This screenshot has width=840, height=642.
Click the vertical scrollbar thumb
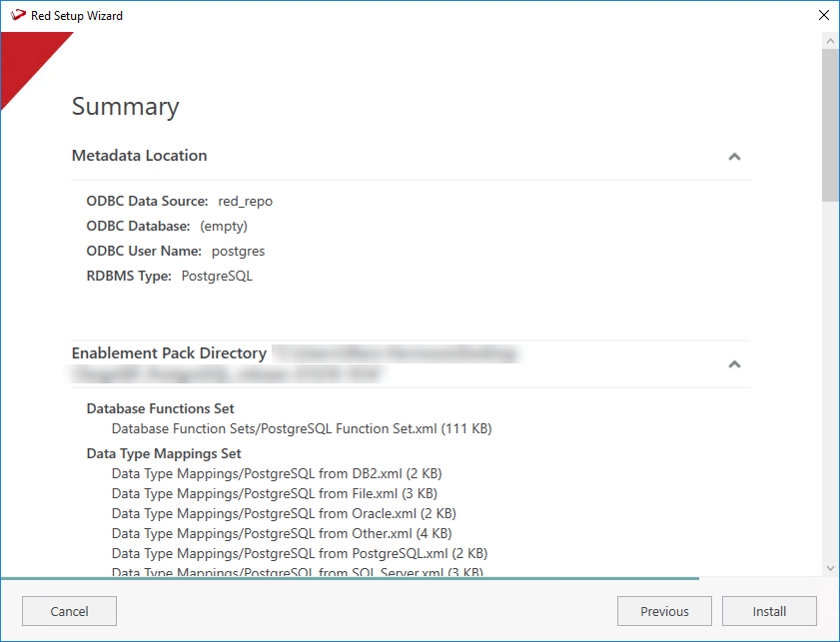829,125
